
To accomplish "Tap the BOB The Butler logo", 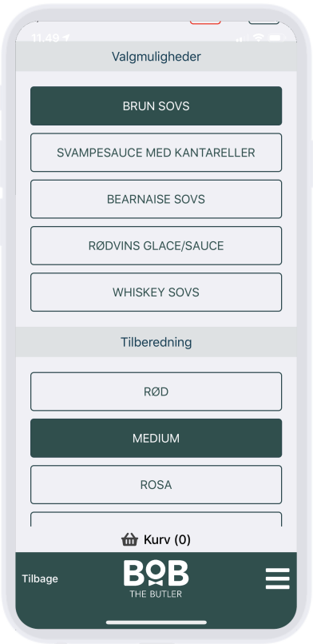I will point(156,579).
